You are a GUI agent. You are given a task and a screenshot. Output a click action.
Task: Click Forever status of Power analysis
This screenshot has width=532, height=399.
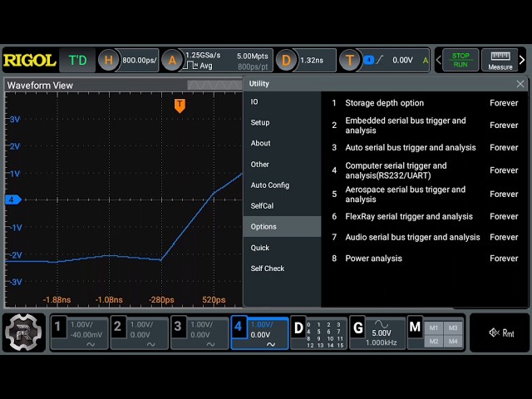click(x=504, y=259)
